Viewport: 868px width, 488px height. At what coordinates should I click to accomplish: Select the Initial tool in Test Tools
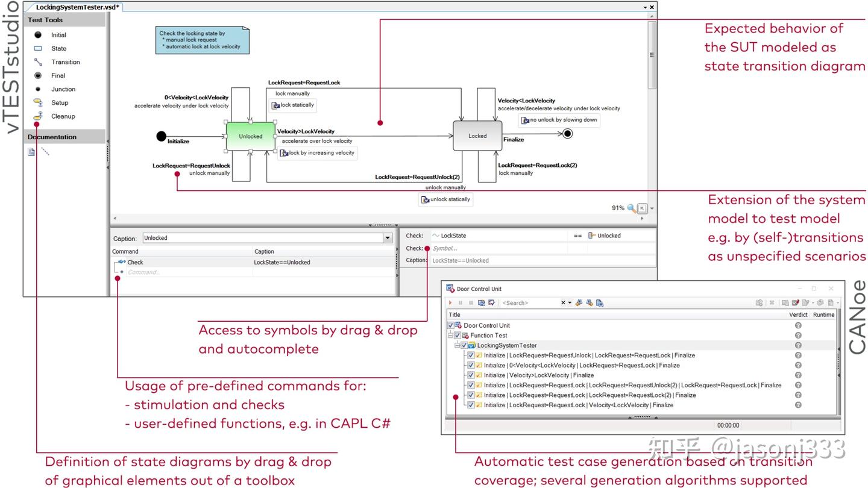tap(50, 35)
